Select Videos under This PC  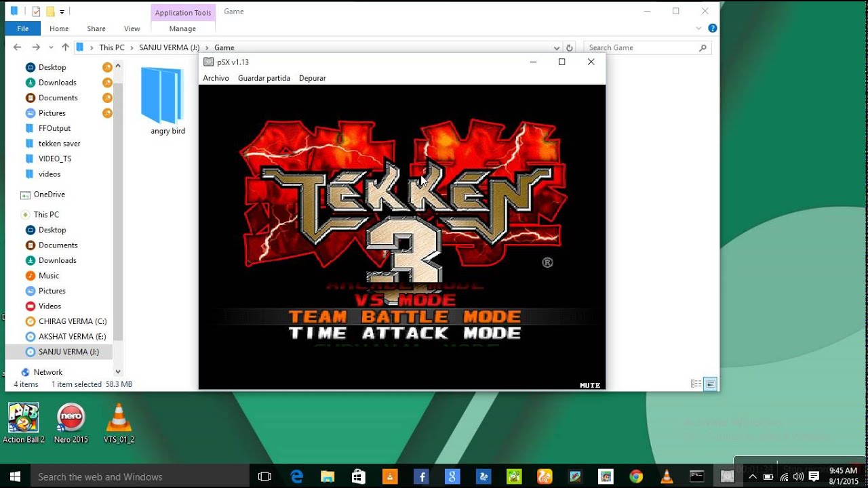click(x=50, y=306)
